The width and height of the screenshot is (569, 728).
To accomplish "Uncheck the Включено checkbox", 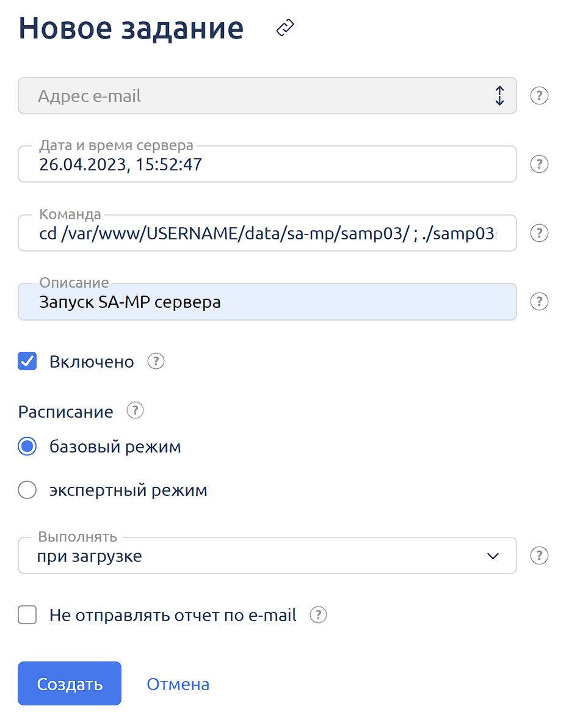I will click(x=27, y=362).
